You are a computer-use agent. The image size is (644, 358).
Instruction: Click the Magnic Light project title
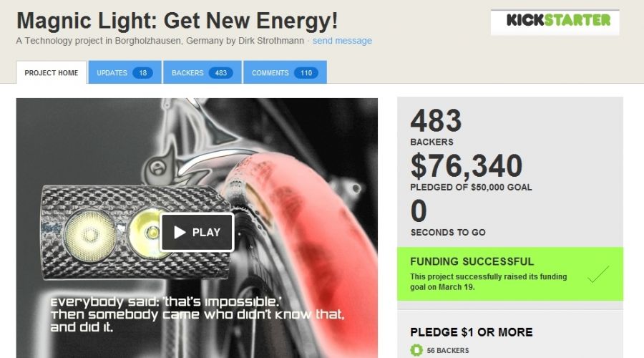177,21
